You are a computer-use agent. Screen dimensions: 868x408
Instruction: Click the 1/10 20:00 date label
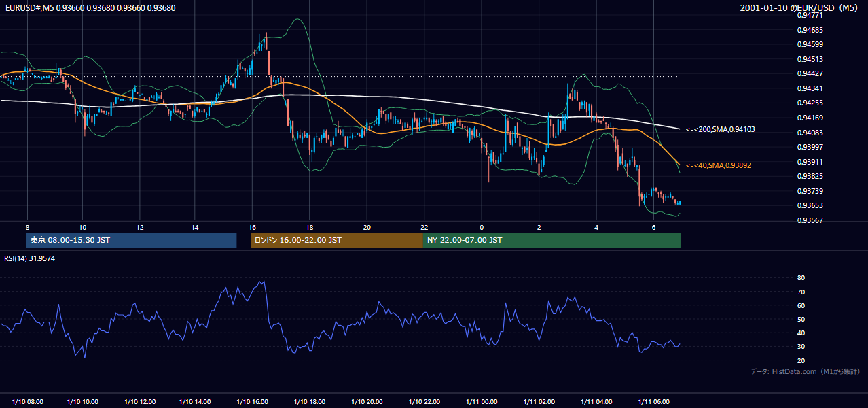tap(367, 401)
